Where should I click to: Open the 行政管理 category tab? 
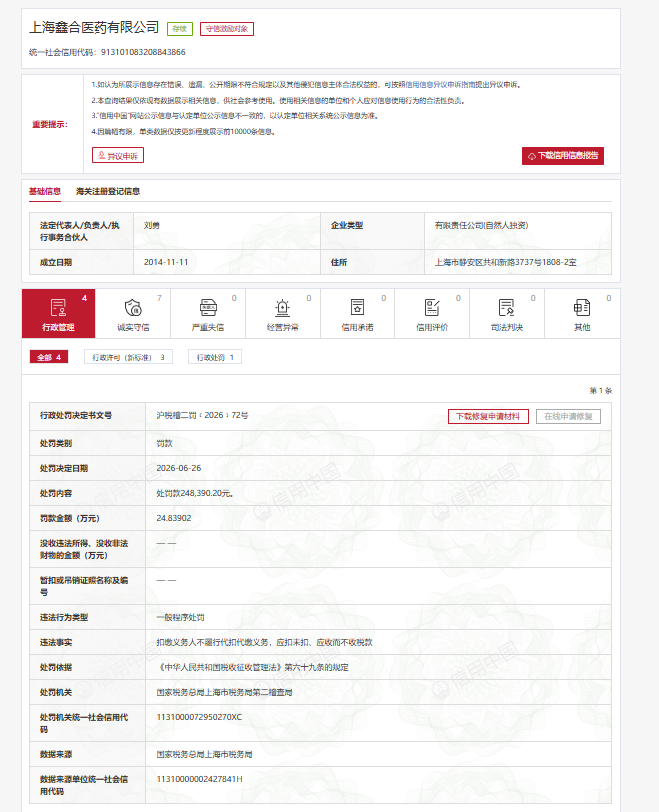(x=58, y=313)
